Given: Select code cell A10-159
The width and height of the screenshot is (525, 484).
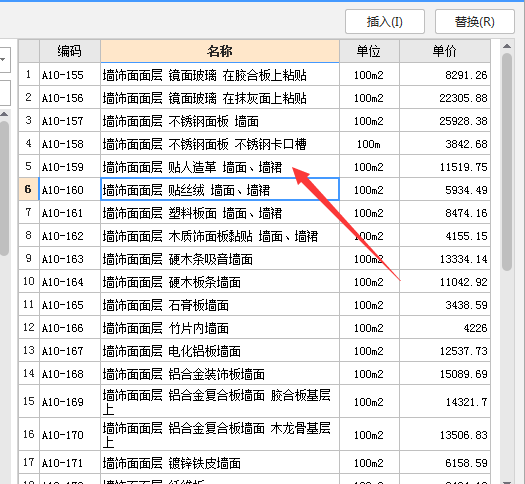Looking at the screenshot, I should tap(70, 167).
